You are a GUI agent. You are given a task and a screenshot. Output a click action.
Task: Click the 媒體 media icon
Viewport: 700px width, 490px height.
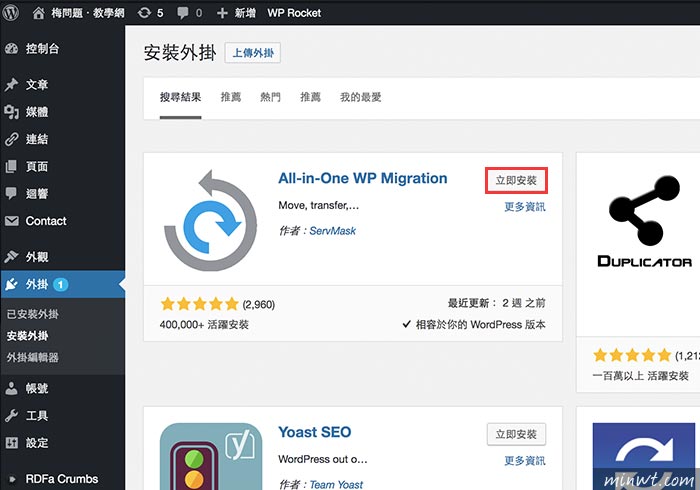coord(12,112)
